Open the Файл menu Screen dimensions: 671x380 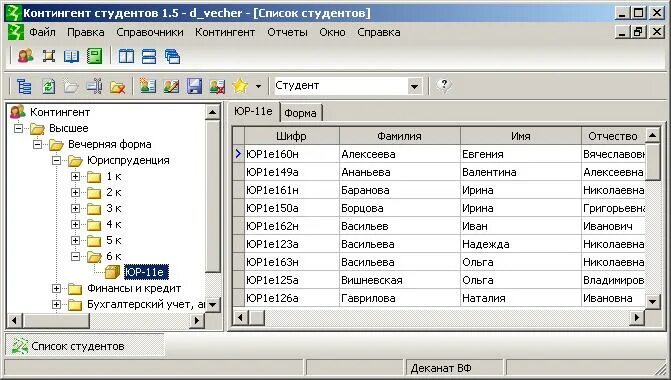tap(42, 33)
